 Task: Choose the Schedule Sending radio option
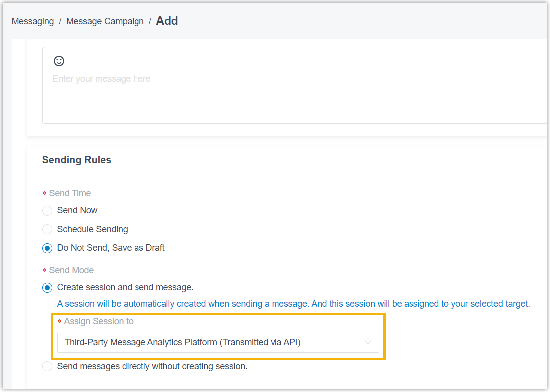click(47, 229)
